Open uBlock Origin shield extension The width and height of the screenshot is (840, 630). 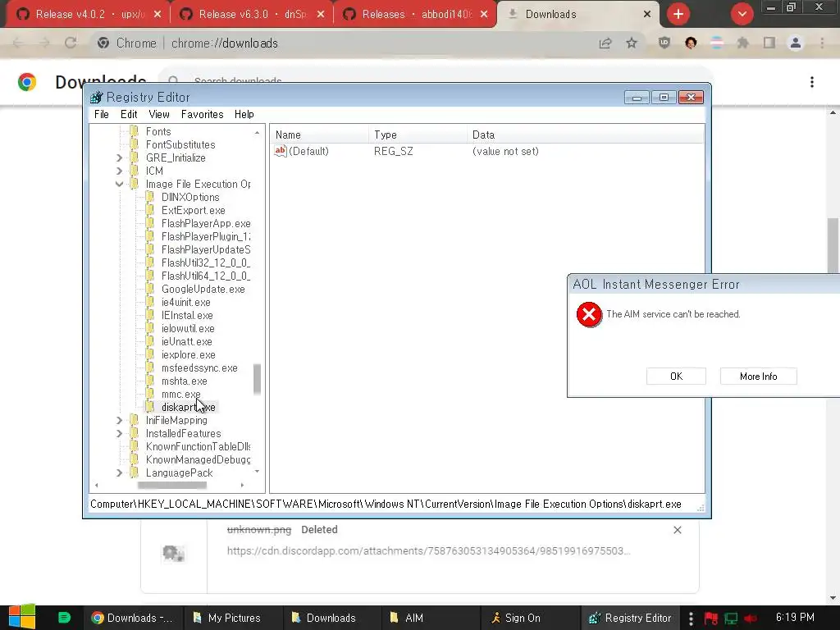click(664, 43)
